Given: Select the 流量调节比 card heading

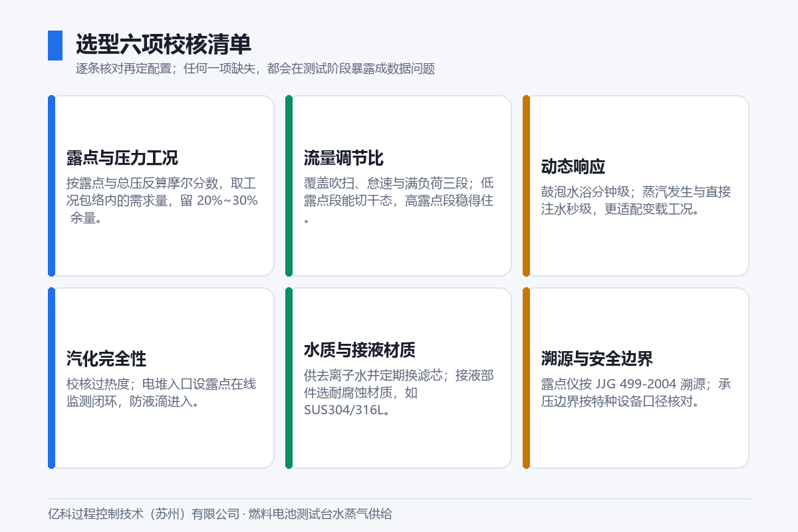Looking at the screenshot, I should [x=344, y=158].
